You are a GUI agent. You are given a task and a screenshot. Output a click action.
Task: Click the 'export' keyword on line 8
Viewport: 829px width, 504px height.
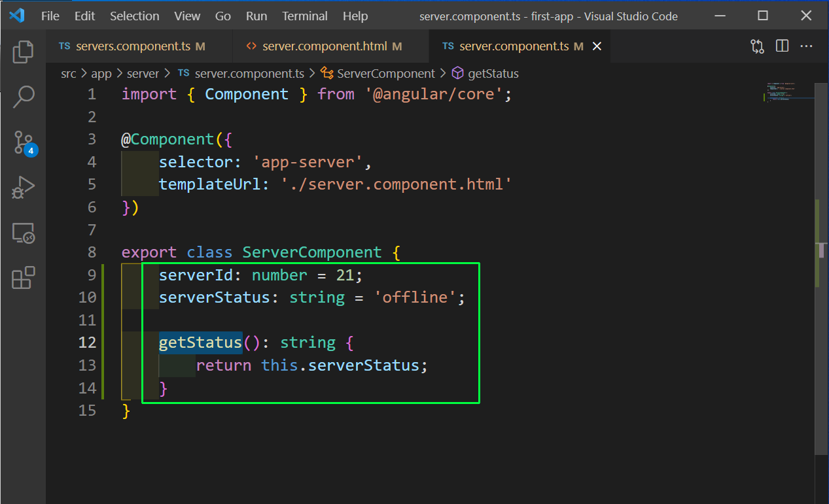[149, 252]
